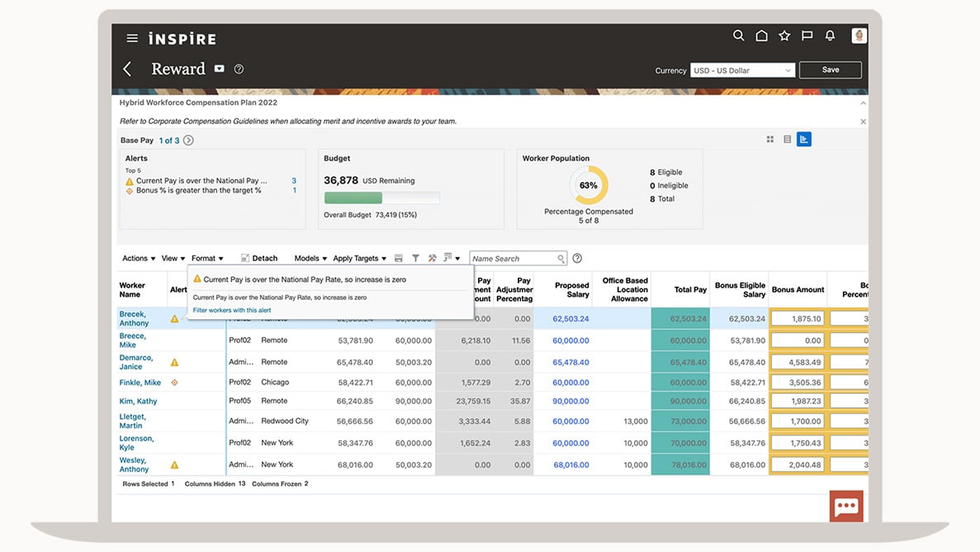980x552 pixels.
Task: Open the chatbot assistant icon
Action: [x=846, y=507]
